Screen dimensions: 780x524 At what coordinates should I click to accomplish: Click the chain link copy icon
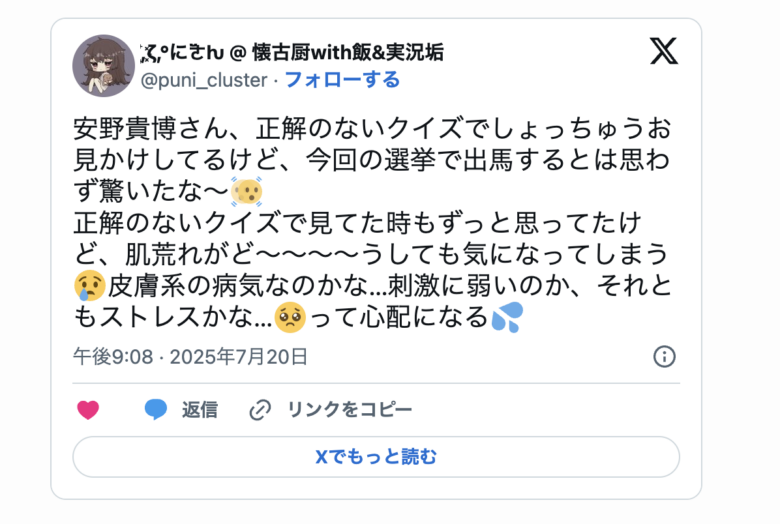[x=260, y=409]
